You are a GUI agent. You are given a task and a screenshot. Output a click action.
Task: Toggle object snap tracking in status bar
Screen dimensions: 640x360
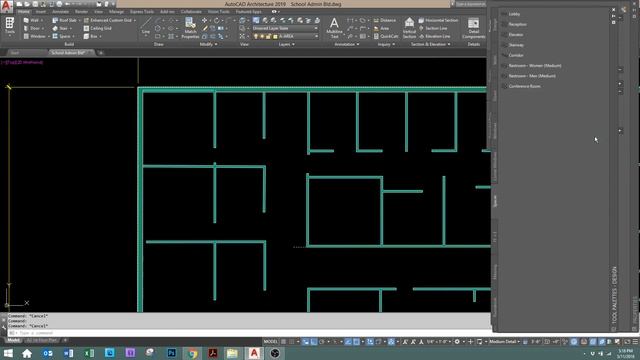click(x=348, y=342)
